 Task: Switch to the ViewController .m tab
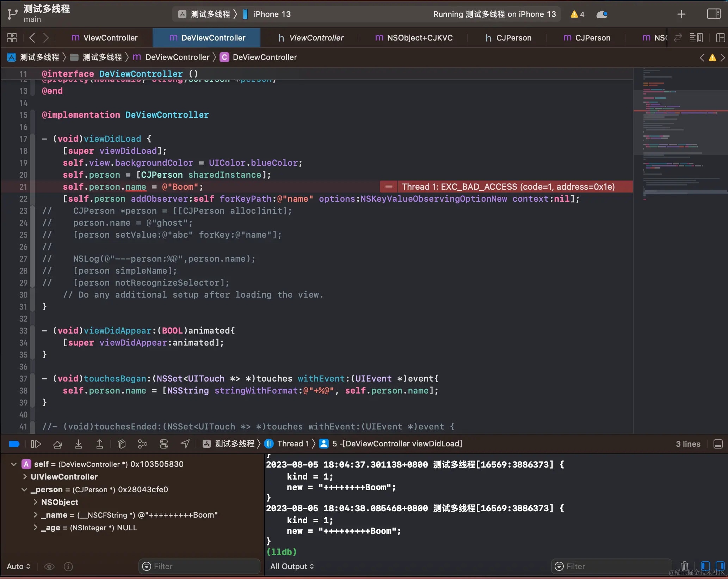point(105,38)
